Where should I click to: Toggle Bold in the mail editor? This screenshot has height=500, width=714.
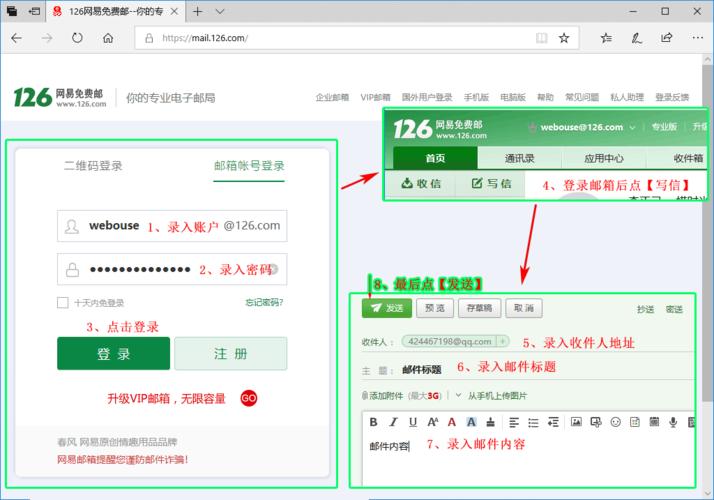pyautogui.click(x=373, y=422)
